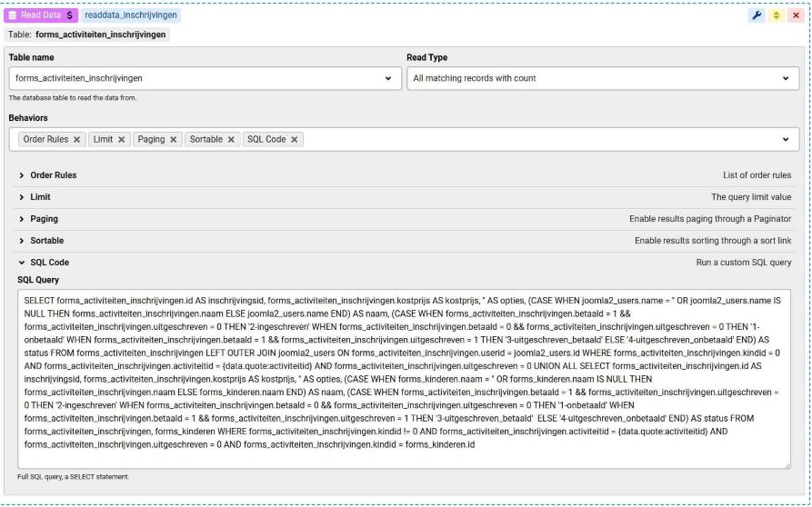The image size is (812, 507).
Task: Remove the SQL Code behavior tag
Action: [x=295, y=140]
